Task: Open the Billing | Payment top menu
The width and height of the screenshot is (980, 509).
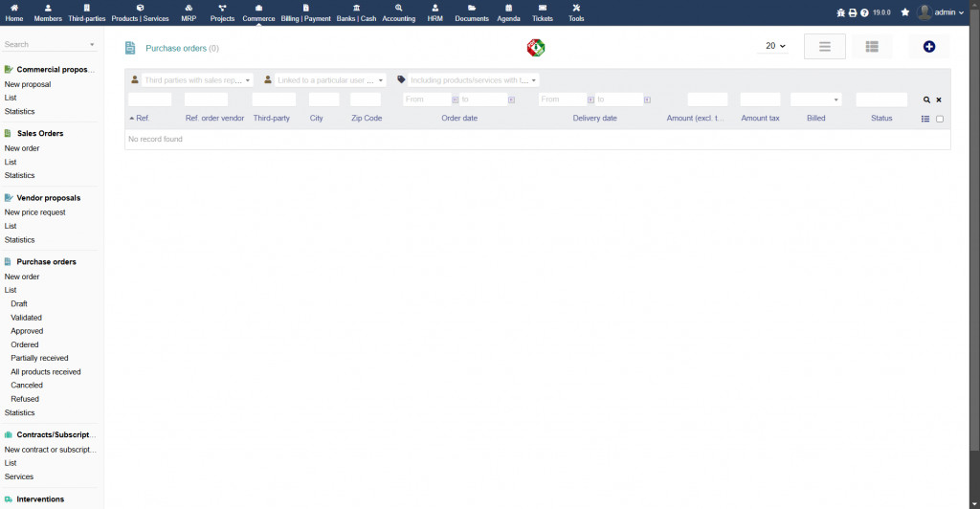Action: 305,12
